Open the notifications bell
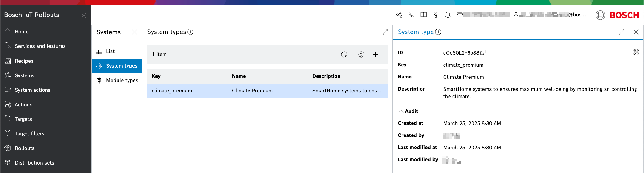 448,15
